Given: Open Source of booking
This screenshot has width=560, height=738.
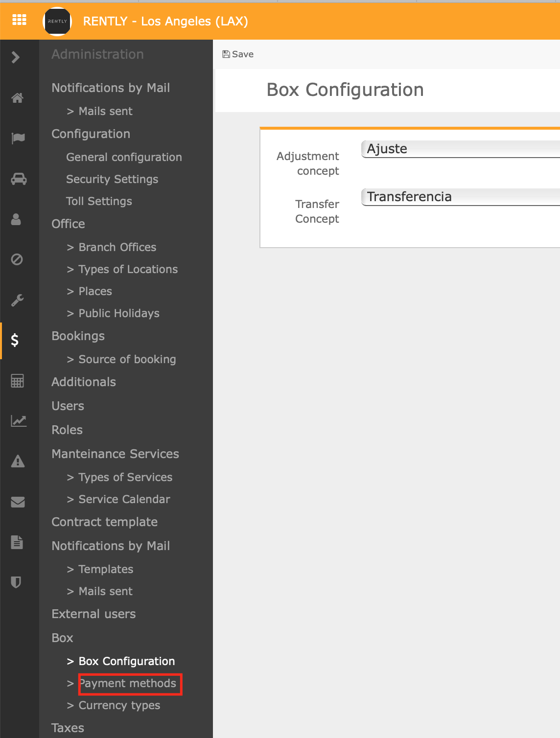Looking at the screenshot, I should click(x=127, y=360).
